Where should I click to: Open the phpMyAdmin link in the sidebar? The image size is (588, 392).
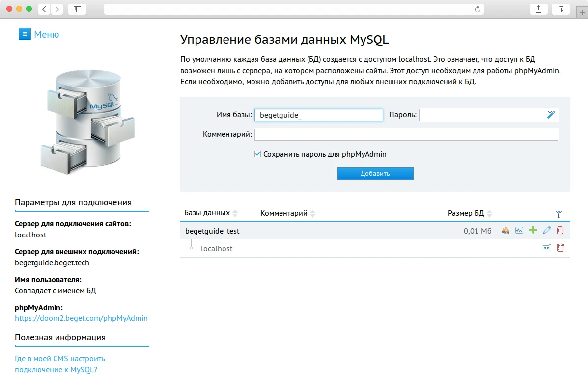82,318
